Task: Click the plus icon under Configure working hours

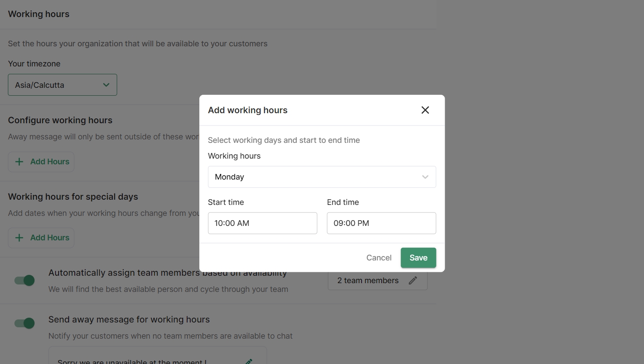Action: click(x=19, y=162)
